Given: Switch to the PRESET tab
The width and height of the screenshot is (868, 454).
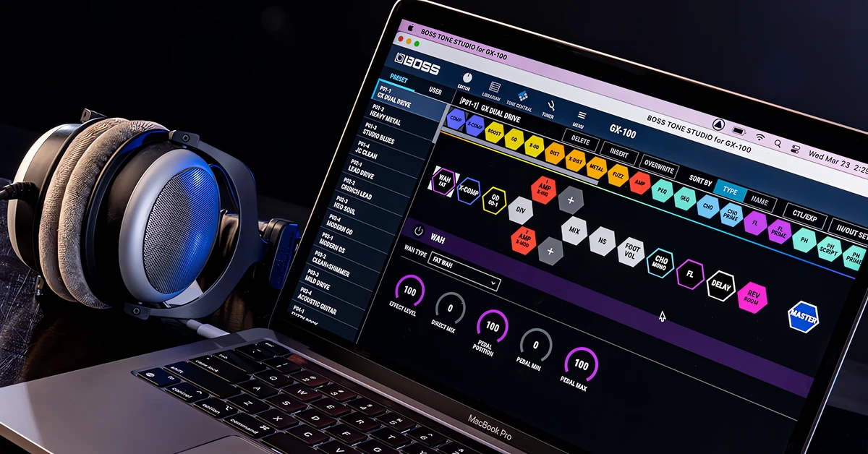Looking at the screenshot, I should coord(399,78).
